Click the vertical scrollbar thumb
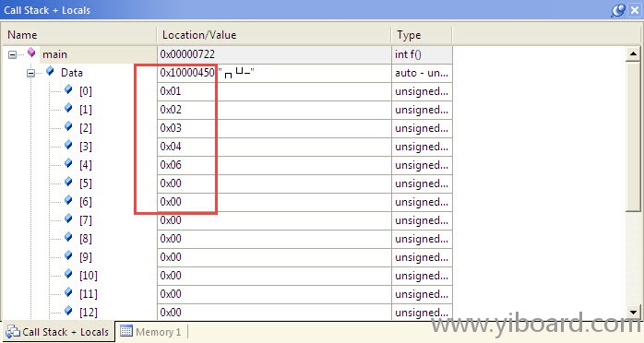644x343 pixels. (633, 136)
